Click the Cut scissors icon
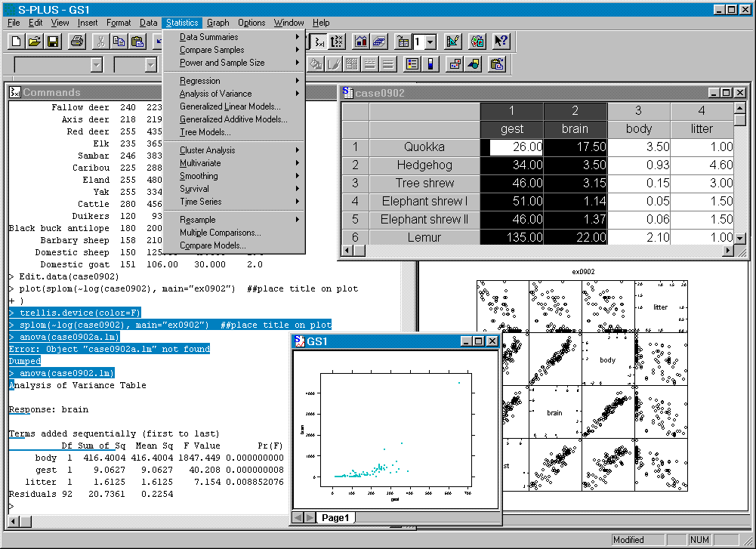The width and height of the screenshot is (756, 549). [100, 42]
